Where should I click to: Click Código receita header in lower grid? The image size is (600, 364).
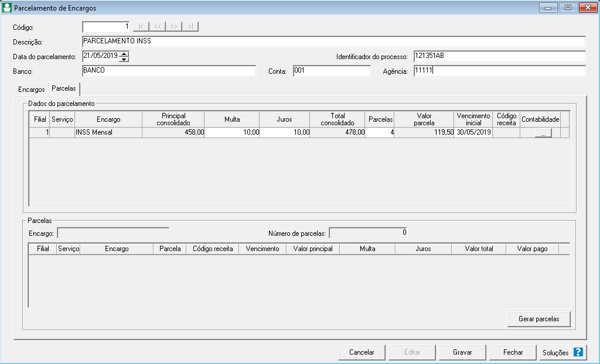coord(213,249)
